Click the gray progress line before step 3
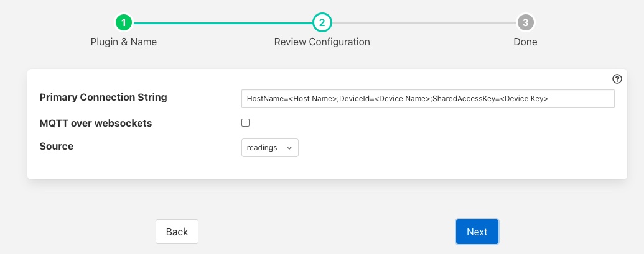Image resolution: width=644 pixels, height=254 pixels. tap(423, 23)
